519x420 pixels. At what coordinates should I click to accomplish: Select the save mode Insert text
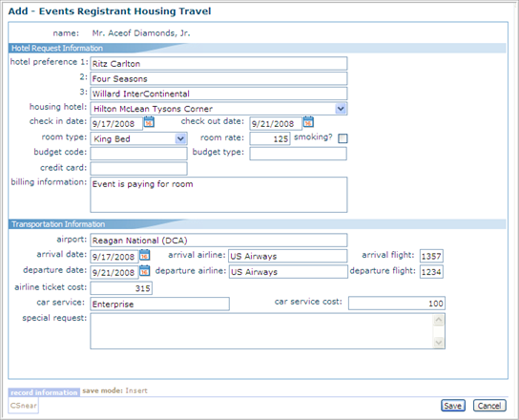pyautogui.click(x=114, y=390)
